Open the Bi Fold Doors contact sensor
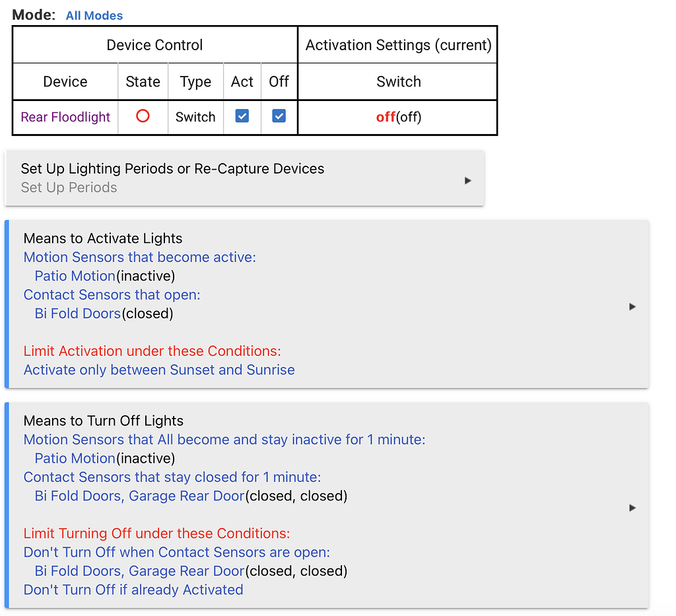 [x=77, y=313]
